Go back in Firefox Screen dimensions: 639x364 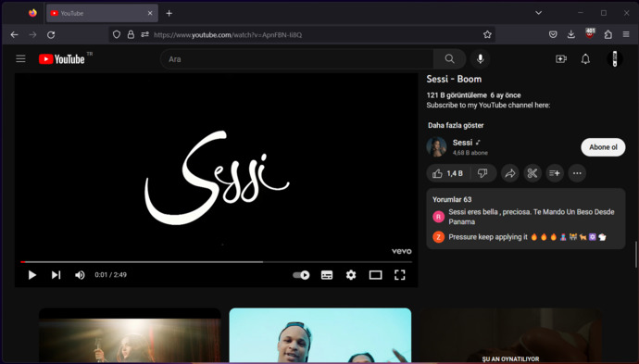pyautogui.click(x=14, y=35)
